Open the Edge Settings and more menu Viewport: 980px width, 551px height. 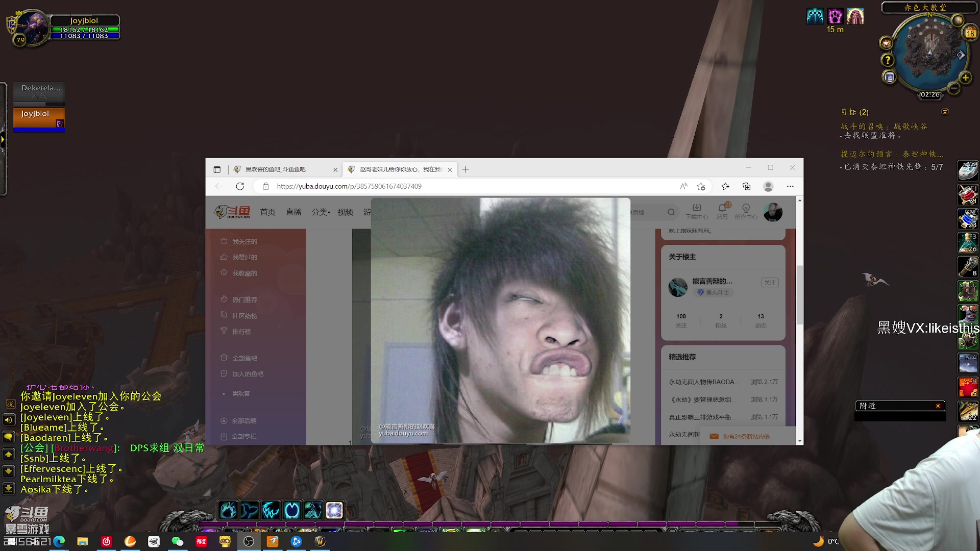tap(790, 186)
